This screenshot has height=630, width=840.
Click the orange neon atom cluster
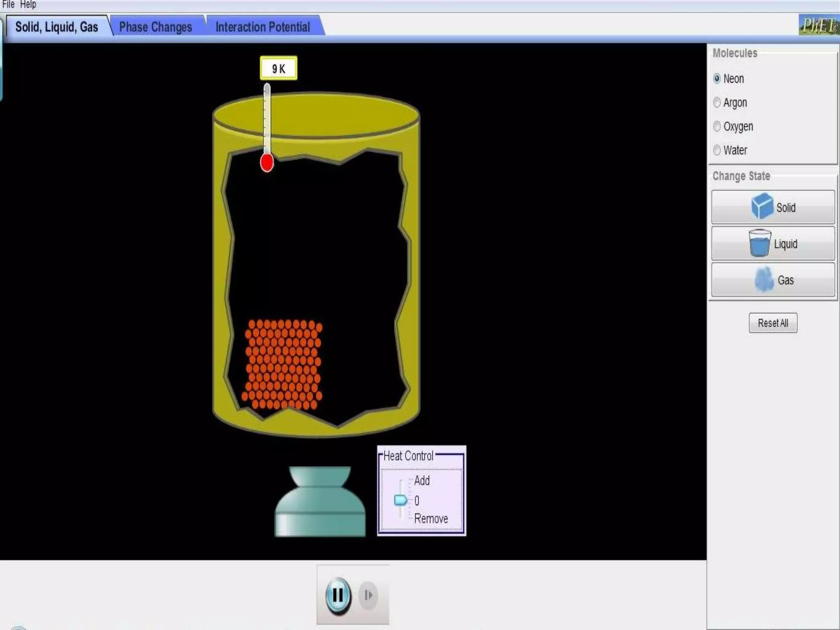283,364
